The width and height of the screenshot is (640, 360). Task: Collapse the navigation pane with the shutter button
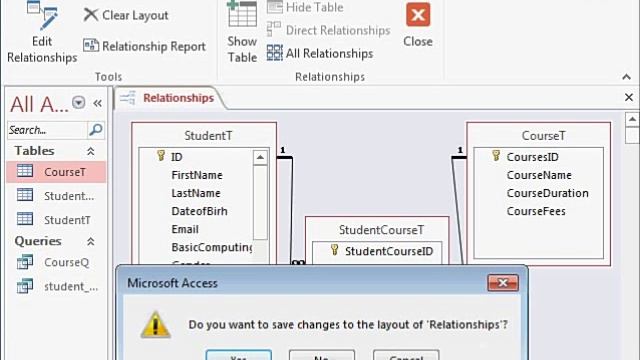(98, 103)
